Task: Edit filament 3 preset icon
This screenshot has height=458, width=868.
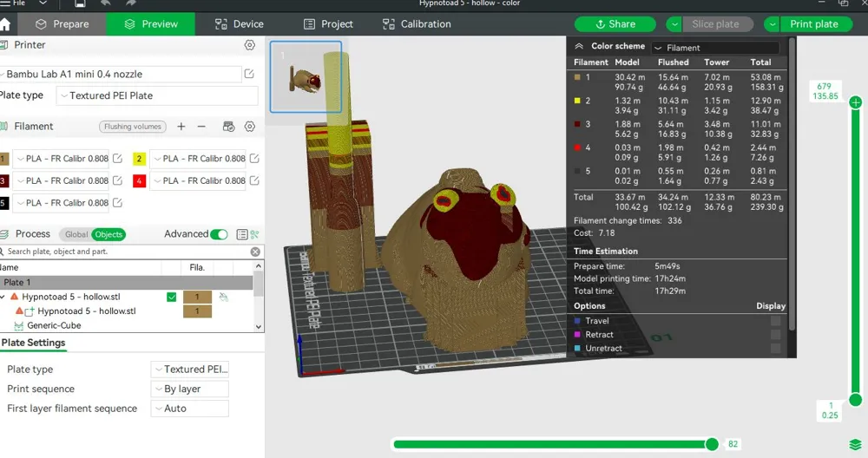Action: 117,180
